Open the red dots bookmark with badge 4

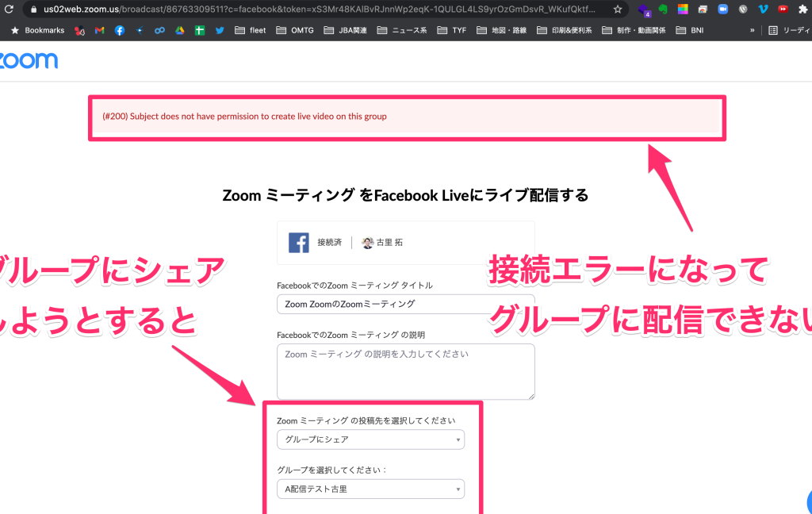(79, 31)
